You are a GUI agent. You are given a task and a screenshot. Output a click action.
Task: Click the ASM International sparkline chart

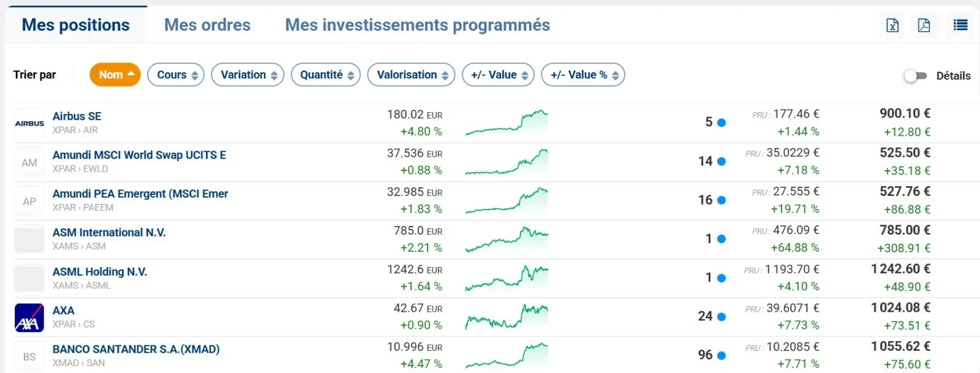click(507, 239)
